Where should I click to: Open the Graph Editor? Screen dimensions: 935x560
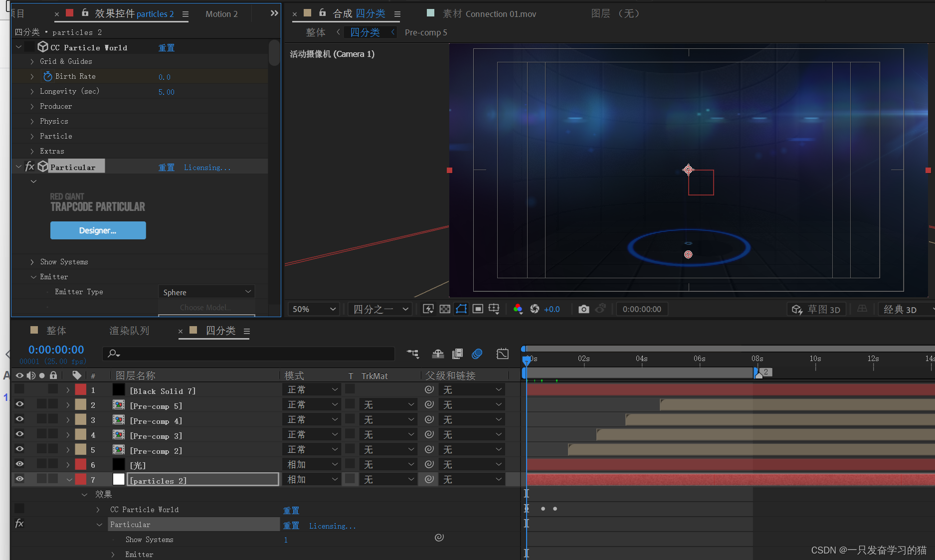pos(502,354)
